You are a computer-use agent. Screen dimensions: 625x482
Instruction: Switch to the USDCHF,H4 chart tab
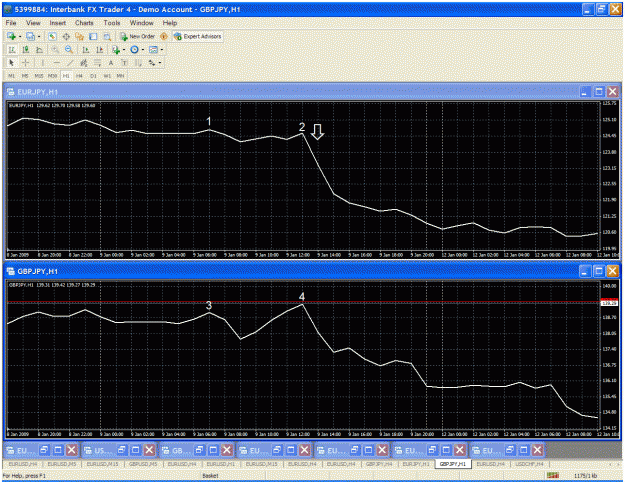(x=530, y=464)
